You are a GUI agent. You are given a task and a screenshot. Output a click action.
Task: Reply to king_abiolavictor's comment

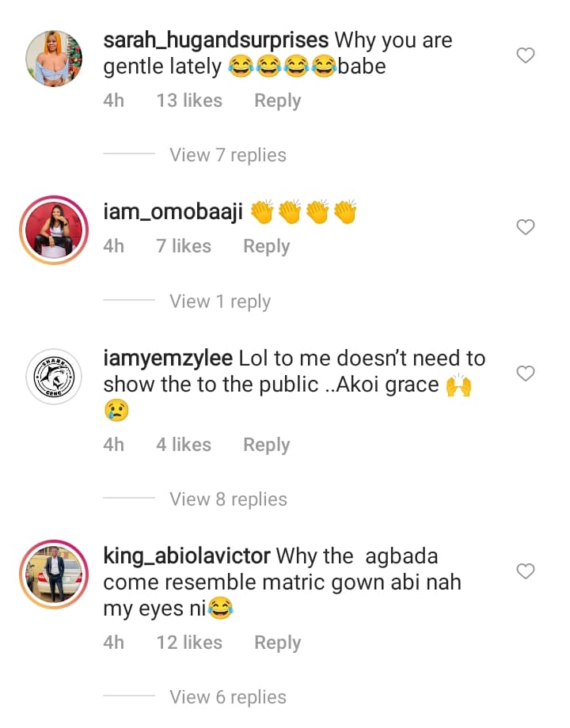click(277, 643)
